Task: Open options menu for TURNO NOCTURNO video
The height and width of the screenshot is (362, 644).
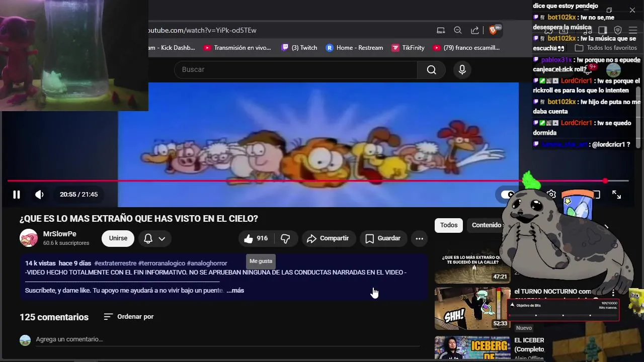Action: point(613,292)
